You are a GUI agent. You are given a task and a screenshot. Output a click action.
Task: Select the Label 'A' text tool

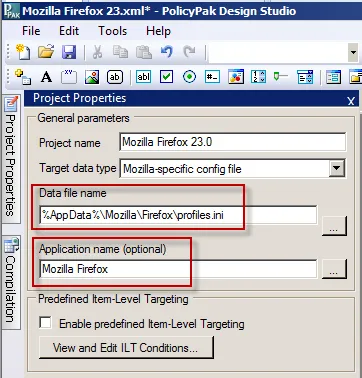(46, 77)
